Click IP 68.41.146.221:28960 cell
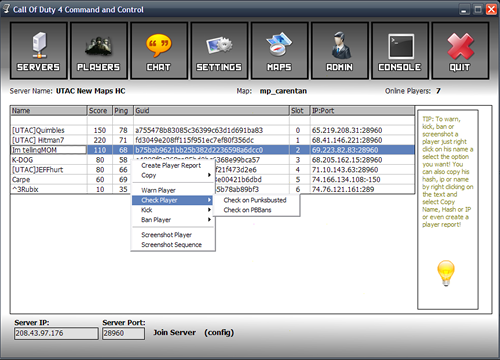The width and height of the screenshot is (500, 360). (x=362, y=140)
